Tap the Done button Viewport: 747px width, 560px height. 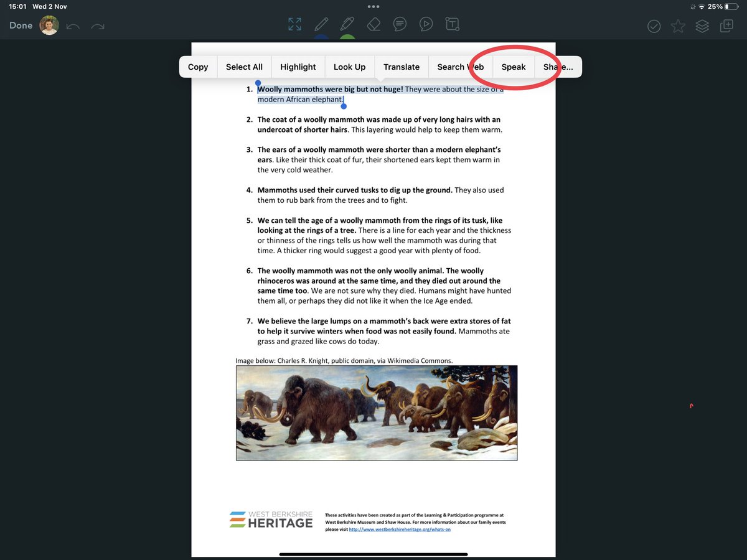(x=20, y=26)
